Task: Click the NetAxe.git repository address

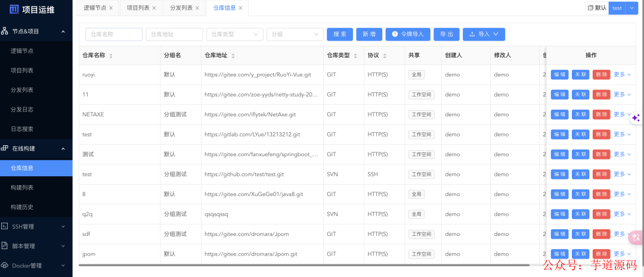Action: point(250,114)
